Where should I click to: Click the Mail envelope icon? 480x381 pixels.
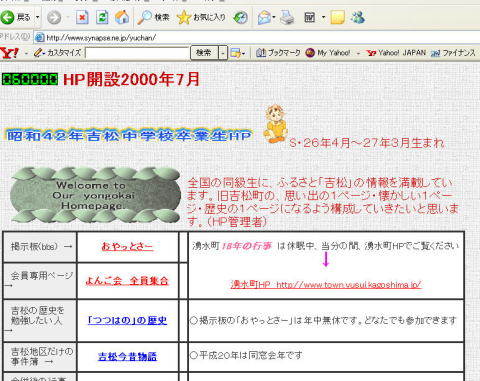coord(264,17)
